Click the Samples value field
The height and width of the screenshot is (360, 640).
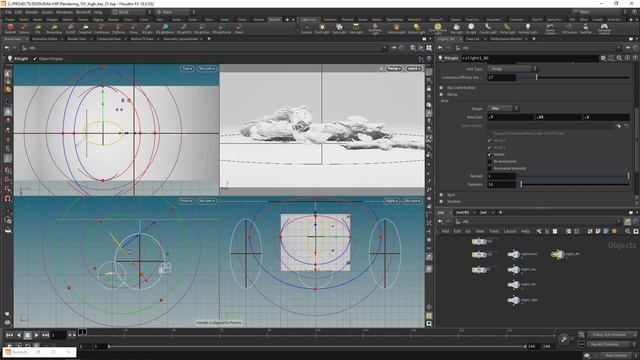(502, 184)
